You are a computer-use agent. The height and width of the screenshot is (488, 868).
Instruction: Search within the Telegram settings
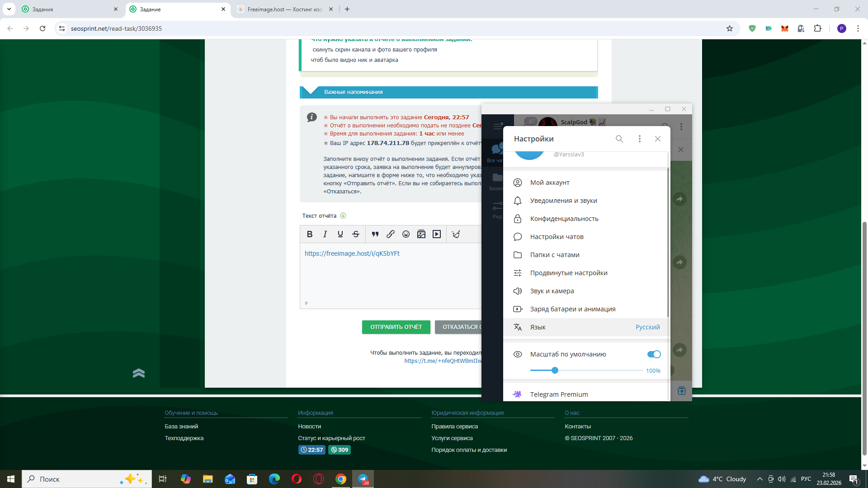pyautogui.click(x=619, y=139)
